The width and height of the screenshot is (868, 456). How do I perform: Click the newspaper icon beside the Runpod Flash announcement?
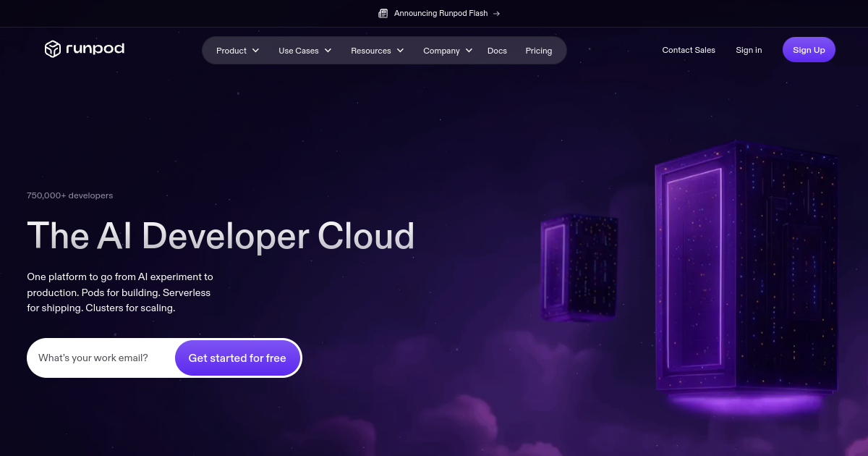pyautogui.click(x=383, y=13)
